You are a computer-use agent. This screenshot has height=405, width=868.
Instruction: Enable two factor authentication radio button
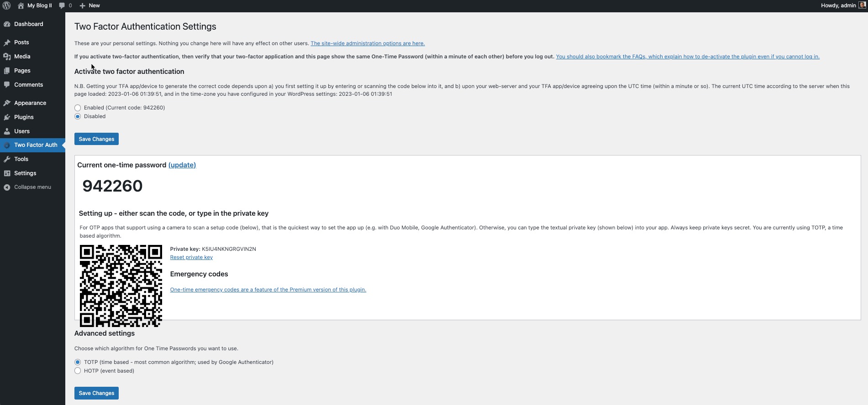[x=78, y=108]
